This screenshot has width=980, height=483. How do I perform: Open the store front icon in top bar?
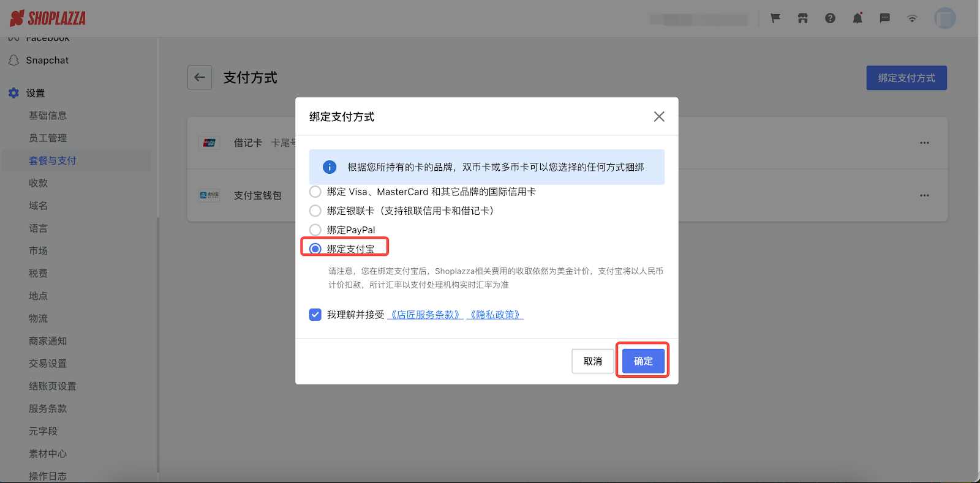click(x=802, y=18)
